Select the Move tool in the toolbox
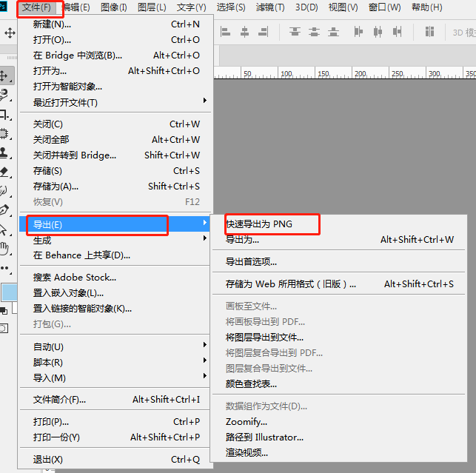 pyautogui.click(x=6, y=76)
